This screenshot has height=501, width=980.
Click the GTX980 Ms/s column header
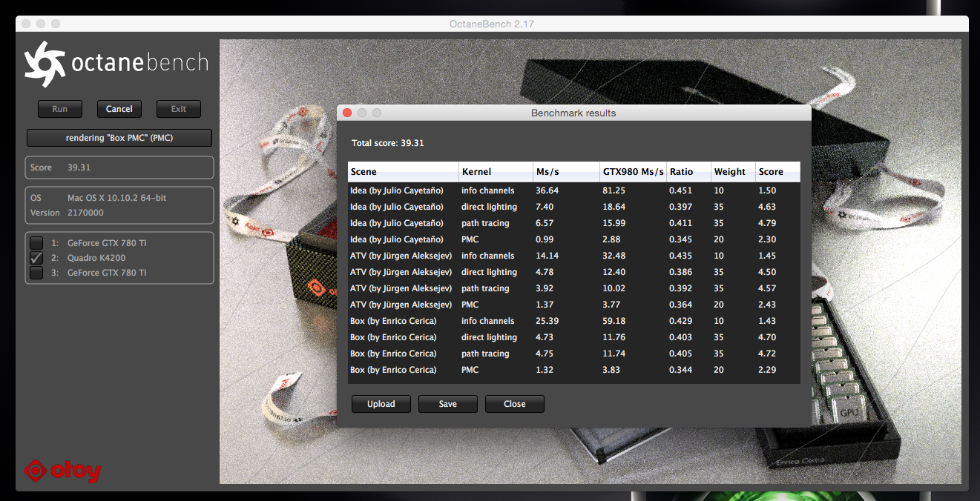(633, 171)
